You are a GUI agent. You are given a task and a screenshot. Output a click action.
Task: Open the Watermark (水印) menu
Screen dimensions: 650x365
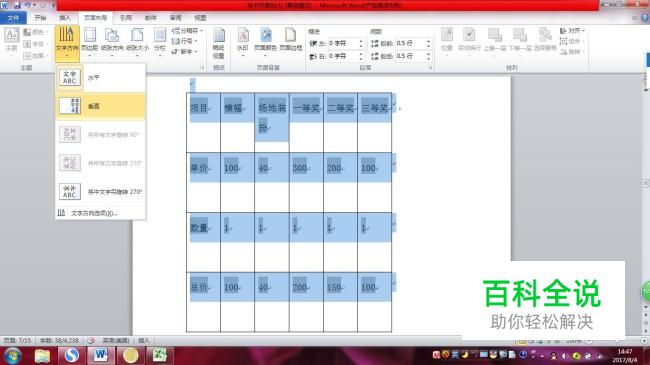click(243, 41)
